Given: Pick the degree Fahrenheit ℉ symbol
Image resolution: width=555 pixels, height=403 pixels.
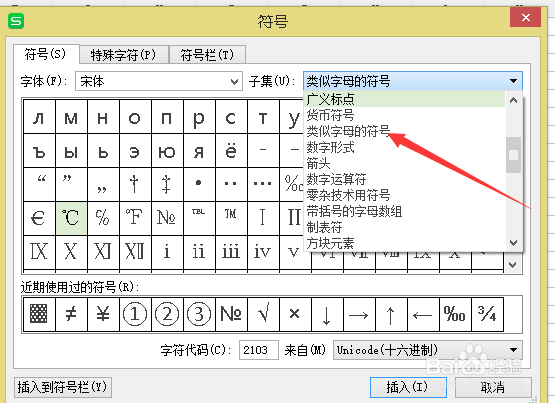Looking at the screenshot, I should pyautogui.click(x=135, y=218).
